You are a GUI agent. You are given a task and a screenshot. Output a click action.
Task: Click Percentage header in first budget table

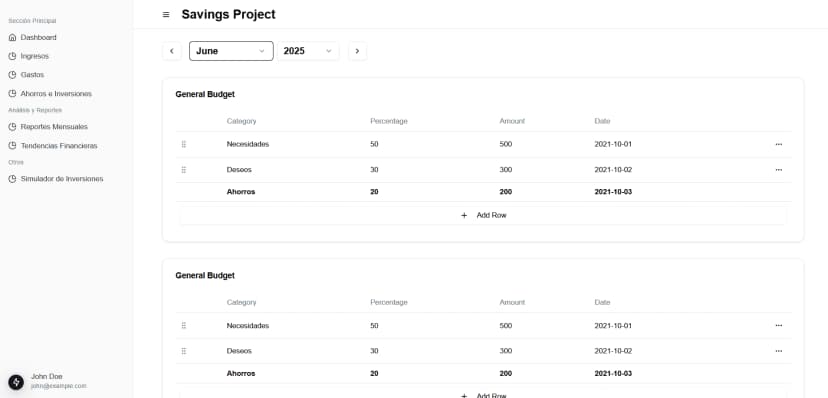pyautogui.click(x=389, y=121)
